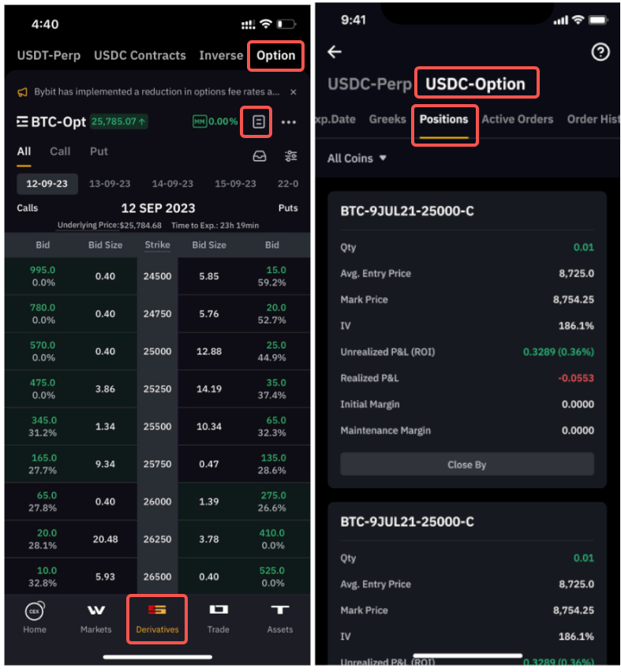Open the inbox tray icon
621x672 pixels.
coord(260,156)
